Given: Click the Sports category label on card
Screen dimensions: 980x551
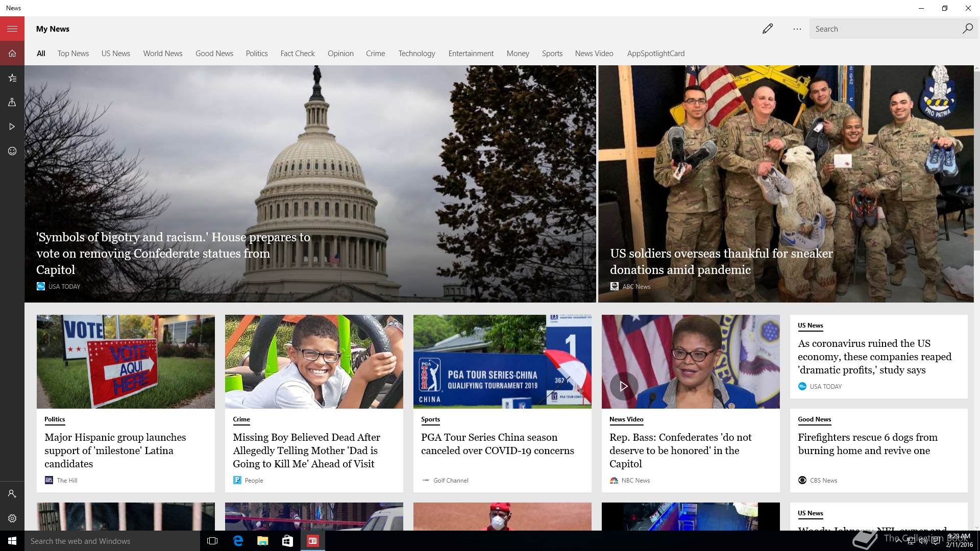Looking at the screenshot, I should 430,419.
